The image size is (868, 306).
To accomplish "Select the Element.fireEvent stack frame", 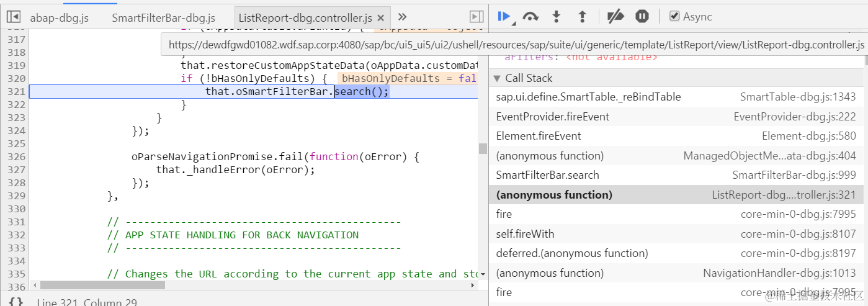I will point(676,136).
